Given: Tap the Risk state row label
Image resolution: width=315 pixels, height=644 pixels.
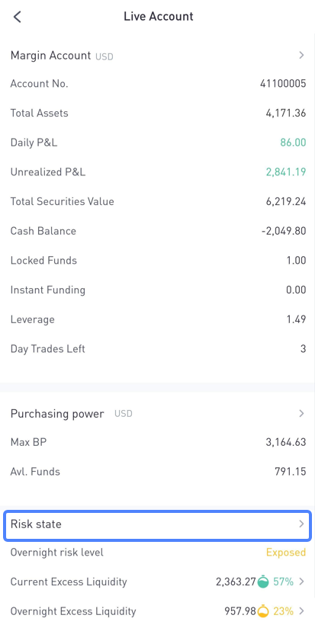Looking at the screenshot, I should pos(36,524).
